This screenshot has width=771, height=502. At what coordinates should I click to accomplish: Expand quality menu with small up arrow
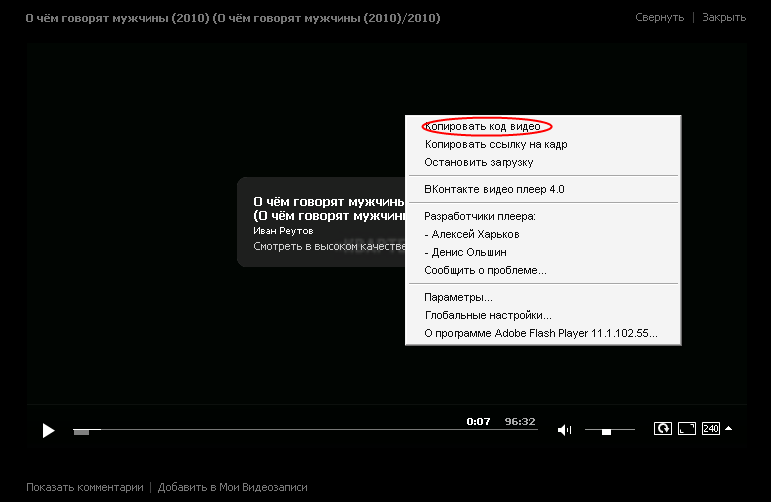729,429
